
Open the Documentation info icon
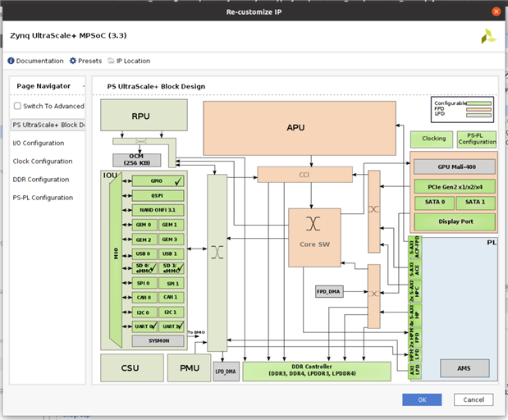coord(11,61)
